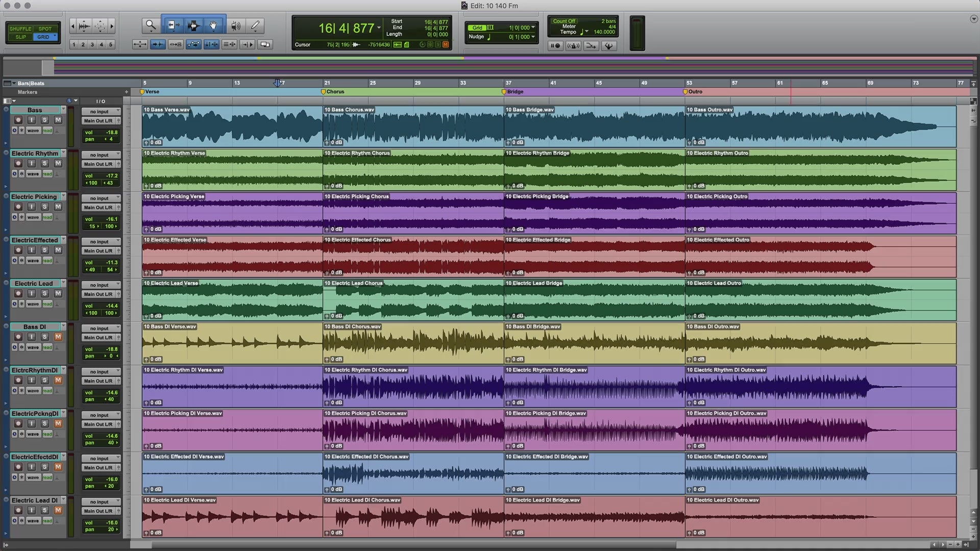The width and height of the screenshot is (980, 551).
Task: Select the Zoomer (magnifier) tool
Action: pyautogui.click(x=150, y=25)
